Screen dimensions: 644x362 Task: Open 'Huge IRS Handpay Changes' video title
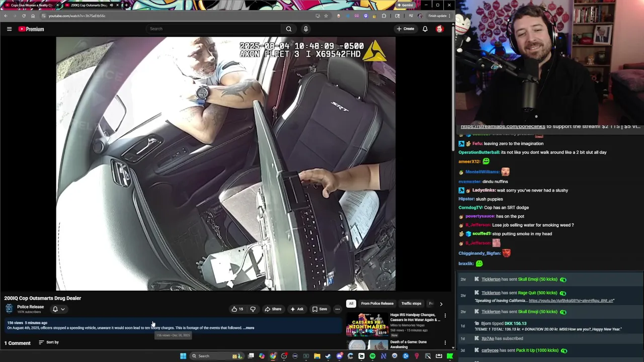415,317
